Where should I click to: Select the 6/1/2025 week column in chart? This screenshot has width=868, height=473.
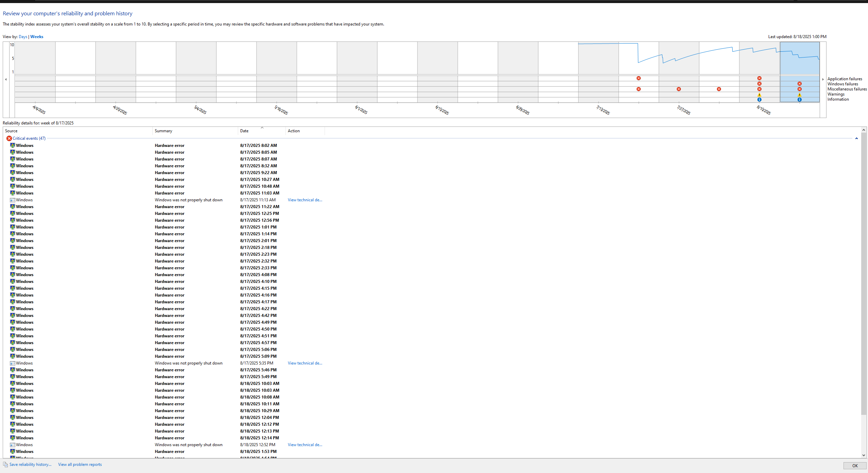tap(357, 72)
